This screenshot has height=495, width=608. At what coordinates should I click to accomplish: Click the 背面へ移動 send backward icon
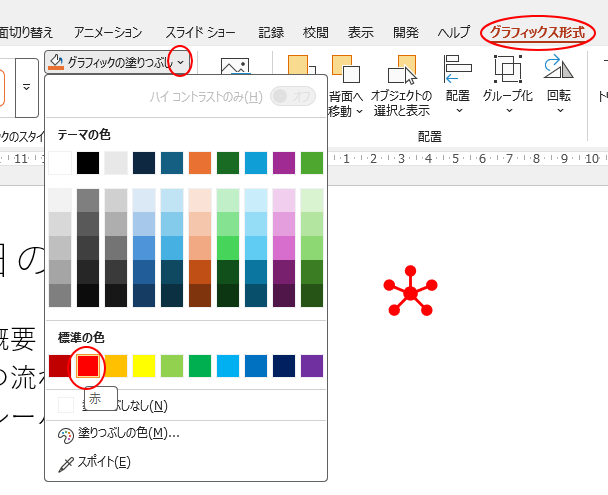pyautogui.click(x=345, y=69)
